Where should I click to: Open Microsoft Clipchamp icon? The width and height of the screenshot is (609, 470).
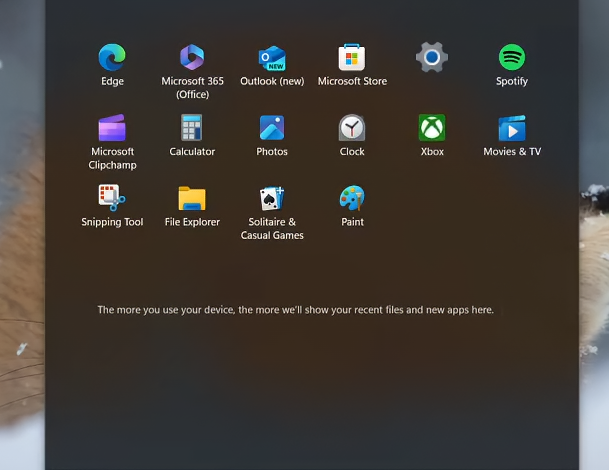pyautogui.click(x=112, y=127)
